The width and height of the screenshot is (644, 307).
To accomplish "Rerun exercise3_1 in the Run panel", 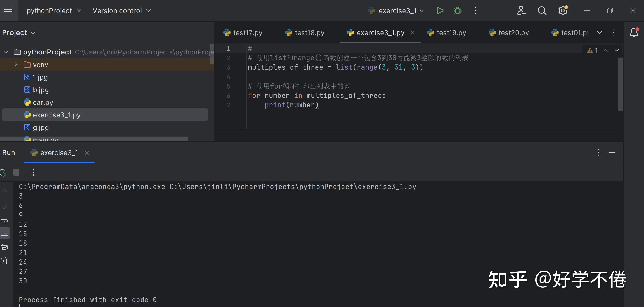I will (x=3, y=172).
